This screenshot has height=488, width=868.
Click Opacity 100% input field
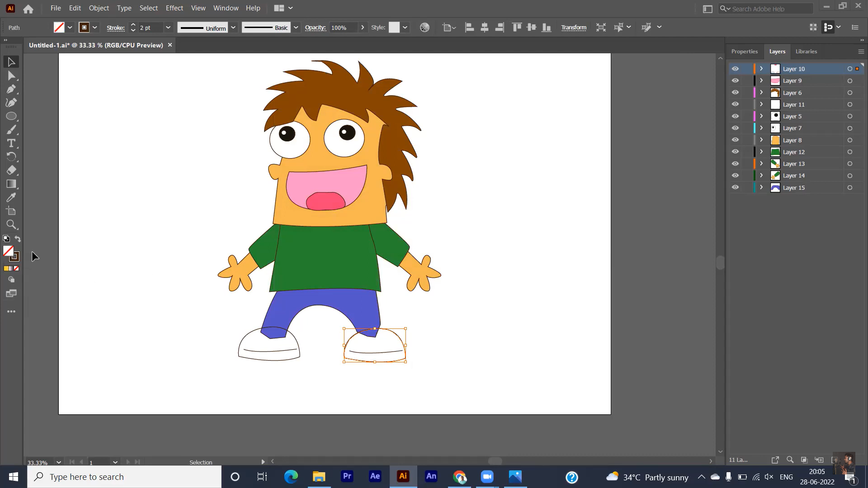[344, 28]
